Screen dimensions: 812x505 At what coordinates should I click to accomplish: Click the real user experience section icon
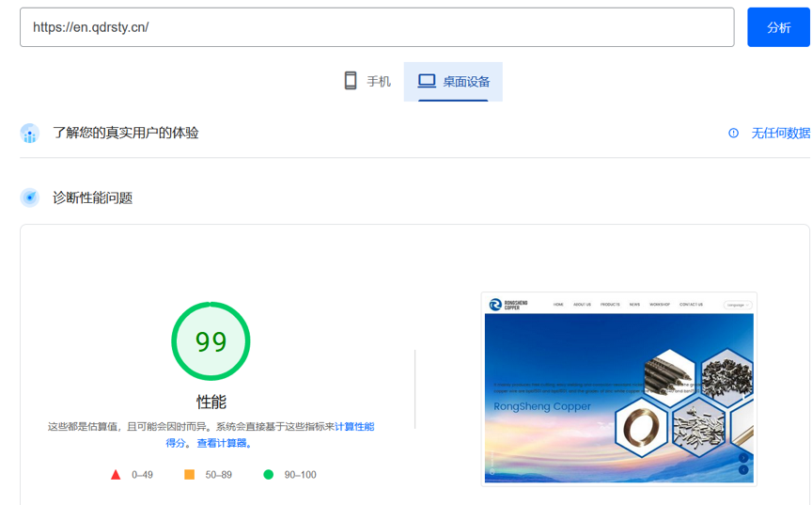coord(30,134)
